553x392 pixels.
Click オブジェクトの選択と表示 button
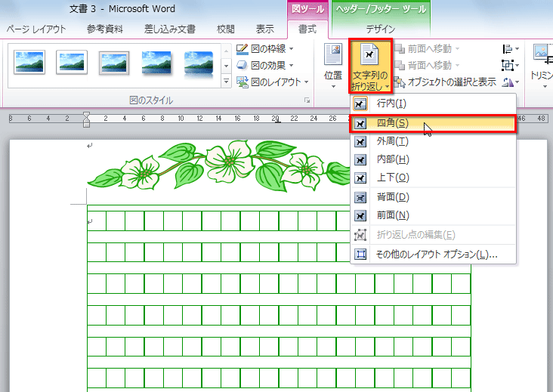446,82
